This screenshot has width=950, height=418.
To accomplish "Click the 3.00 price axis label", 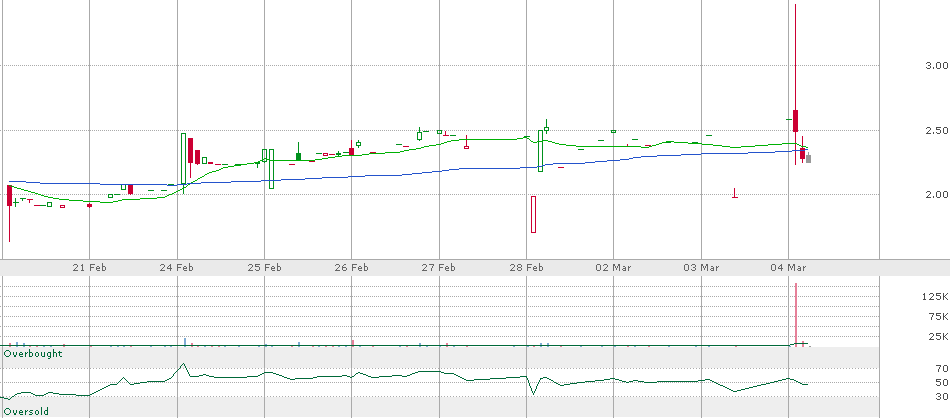I will 937,65.
